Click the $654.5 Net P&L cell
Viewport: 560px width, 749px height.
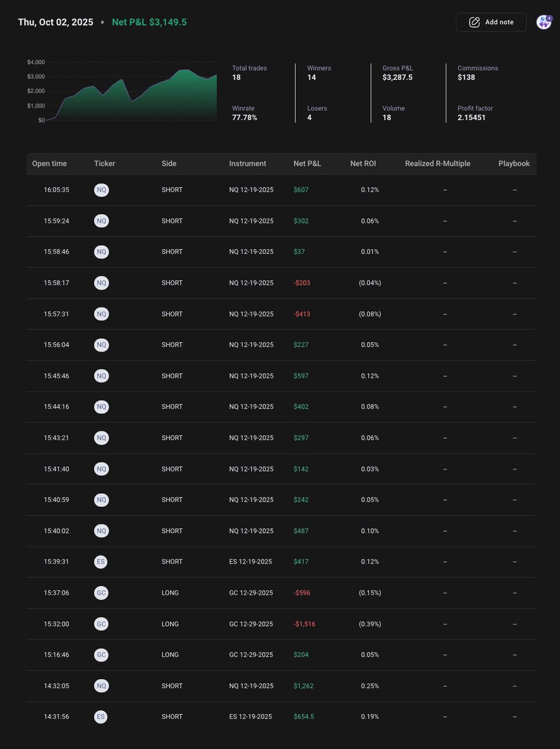click(x=303, y=717)
